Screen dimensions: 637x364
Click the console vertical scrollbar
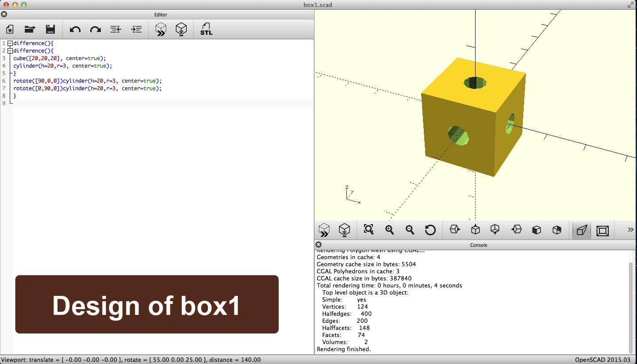[x=630, y=307]
